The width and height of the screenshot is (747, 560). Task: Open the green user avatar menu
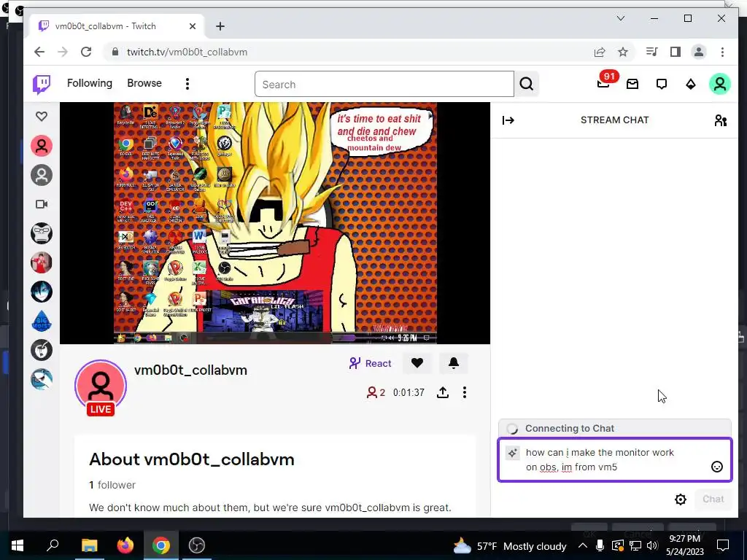720,85
